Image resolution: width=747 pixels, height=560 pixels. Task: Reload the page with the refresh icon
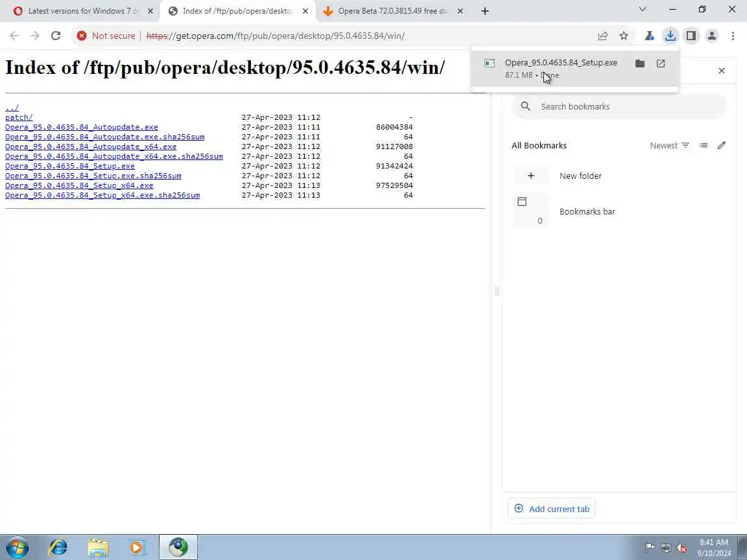pos(56,36)
